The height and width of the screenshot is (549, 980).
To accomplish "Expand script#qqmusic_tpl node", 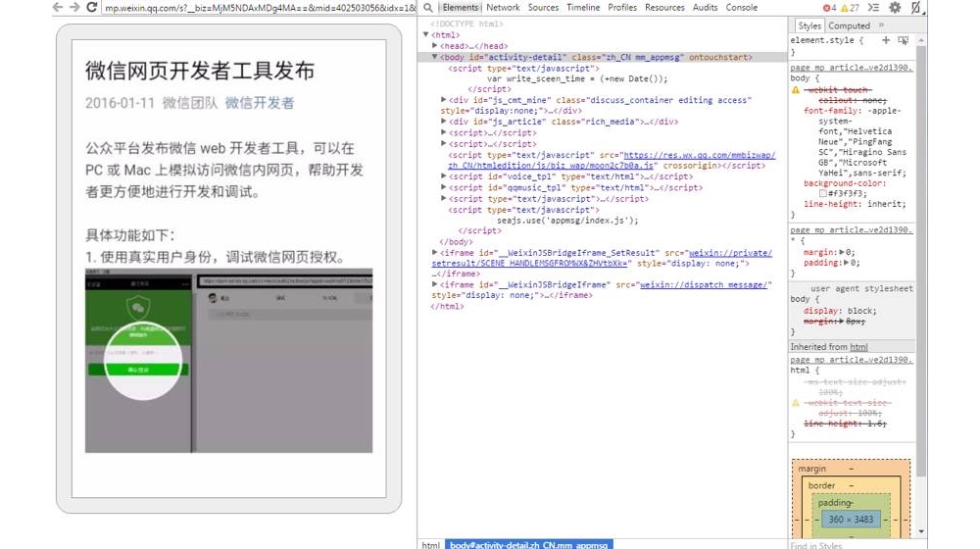I will click(x=443, y=187).
